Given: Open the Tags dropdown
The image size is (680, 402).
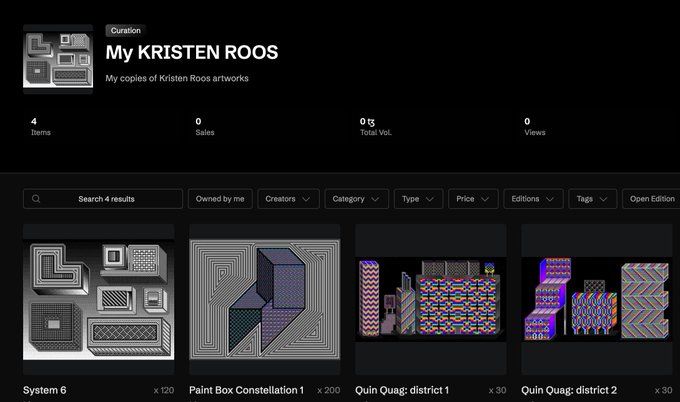Looking at the screenshot, I should tap(592, 199).
